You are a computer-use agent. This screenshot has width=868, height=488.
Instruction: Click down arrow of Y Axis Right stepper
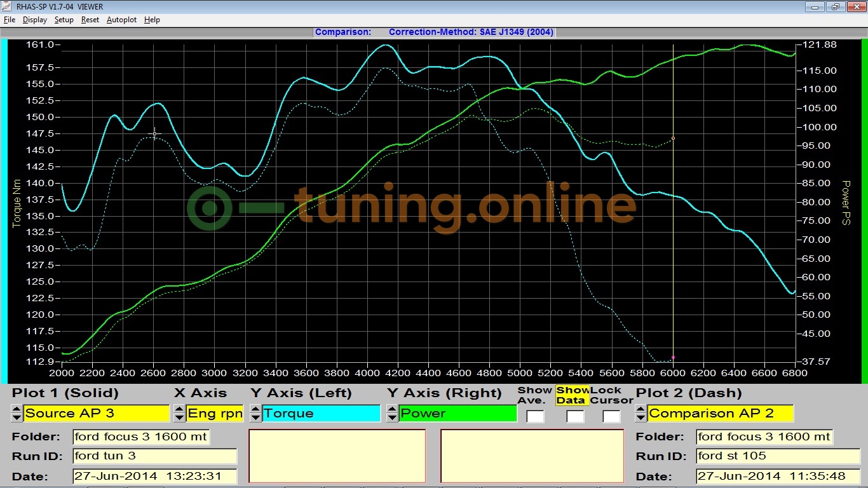392,417
